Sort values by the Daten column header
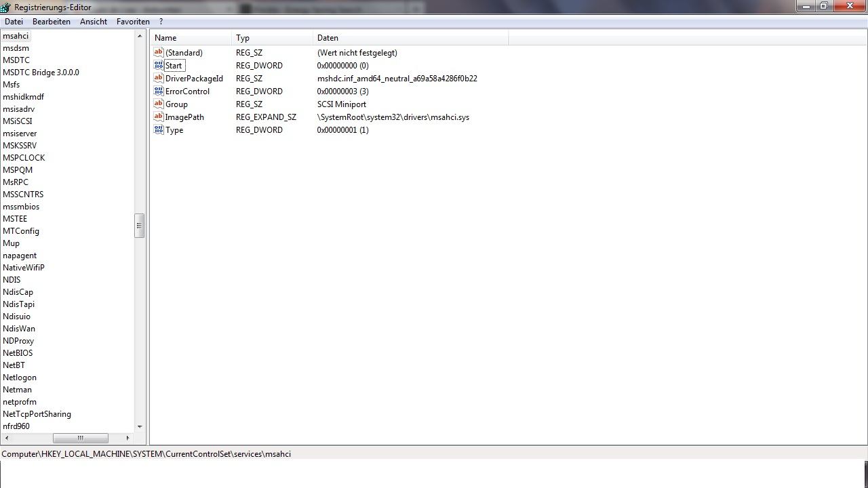The height and width of the screenshot is (488, 868). pyautogui.click(x=410, y=38)
